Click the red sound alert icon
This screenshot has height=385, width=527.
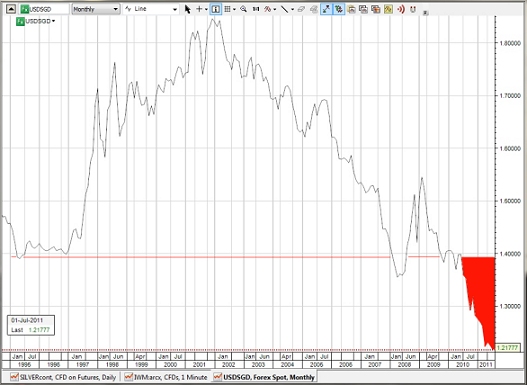pos(401,9)
